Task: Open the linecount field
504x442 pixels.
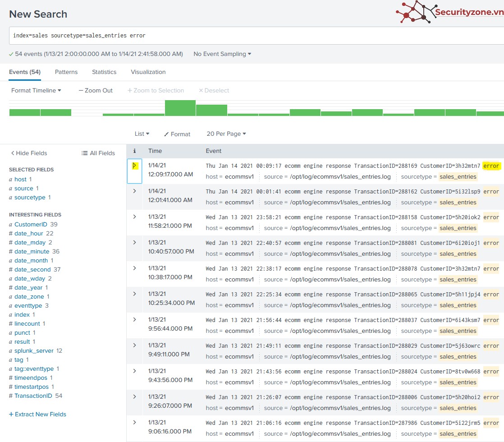Action: tap(27, 324)
